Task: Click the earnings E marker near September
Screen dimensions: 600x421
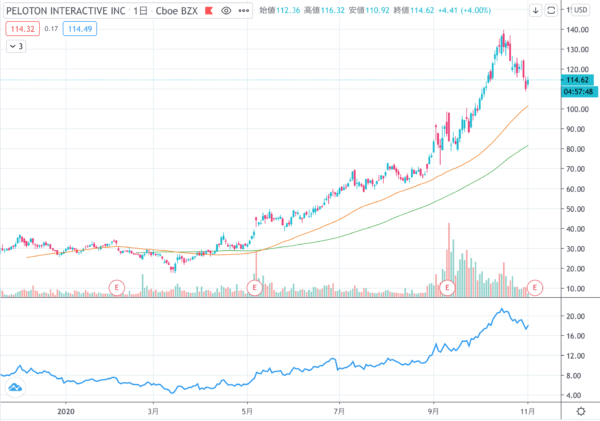Action: 447,287
